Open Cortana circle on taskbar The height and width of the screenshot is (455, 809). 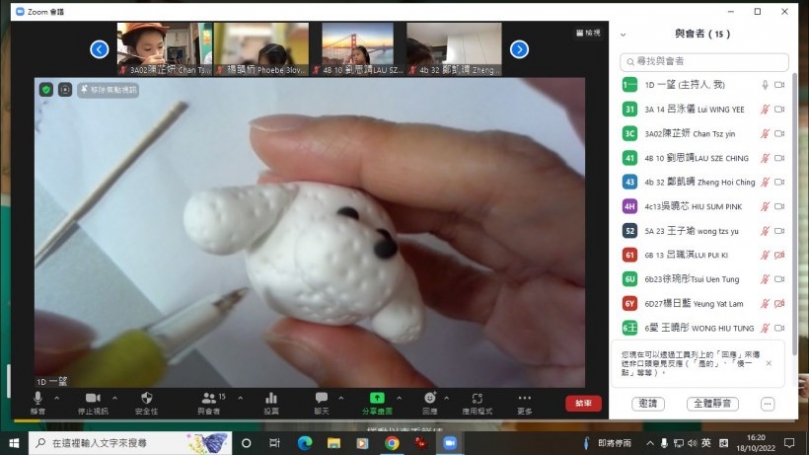246,443
